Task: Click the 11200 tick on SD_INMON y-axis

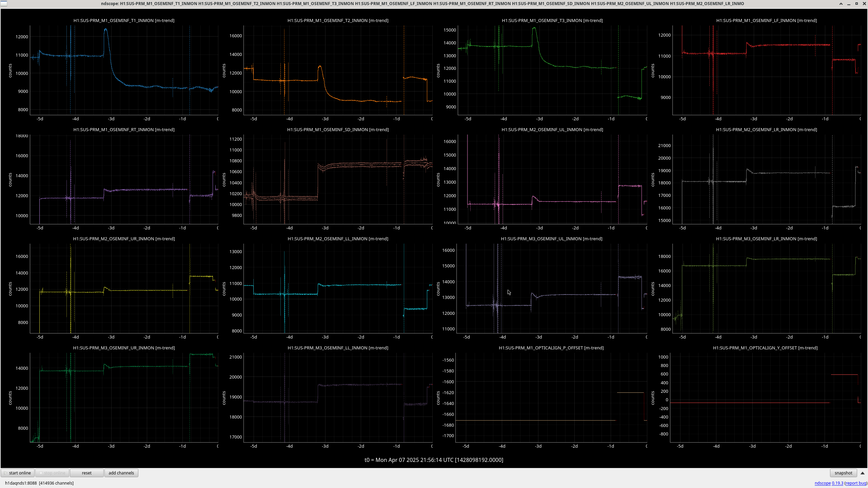Action: (236, 139)
